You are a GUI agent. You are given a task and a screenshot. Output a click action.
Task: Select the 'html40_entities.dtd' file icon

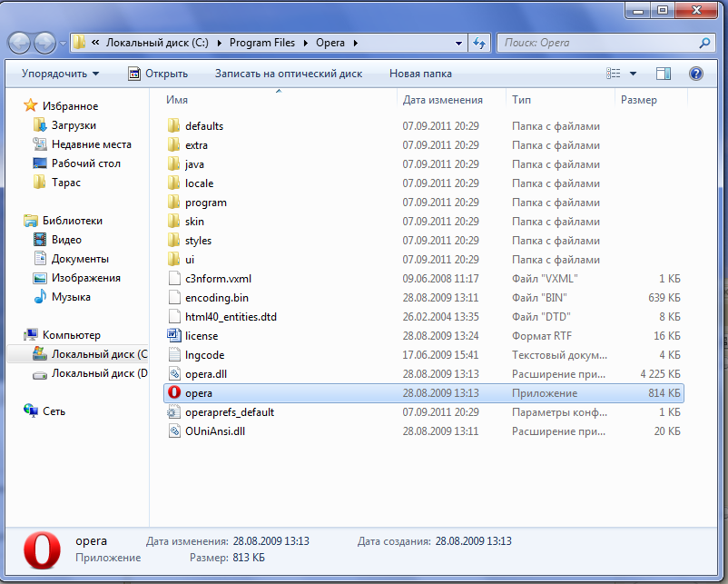pyautogui.click(x=174, y=316)
